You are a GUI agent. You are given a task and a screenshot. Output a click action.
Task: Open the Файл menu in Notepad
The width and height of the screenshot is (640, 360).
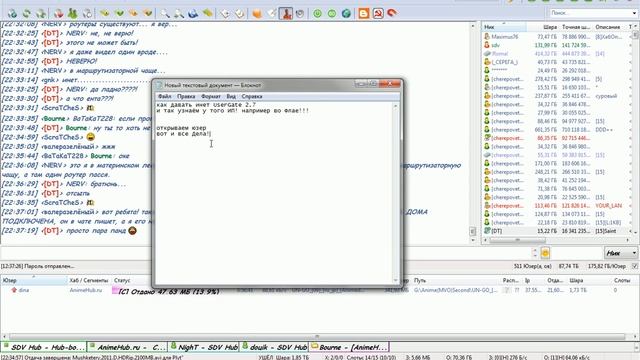pyautogui.click(x=164, y=96)
